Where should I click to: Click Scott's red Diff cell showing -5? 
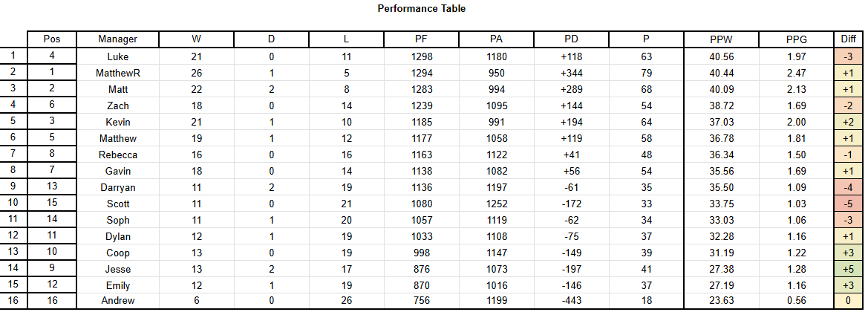click(848, 204)
